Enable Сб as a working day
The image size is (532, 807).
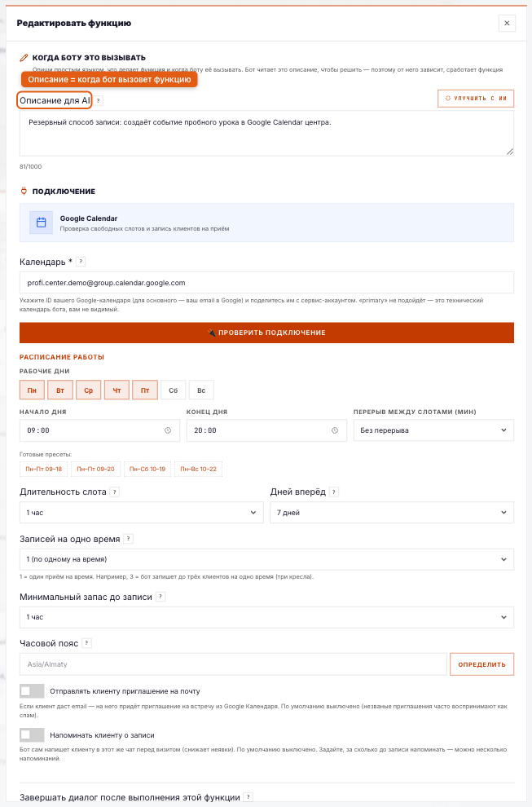[x=174, y=390]
